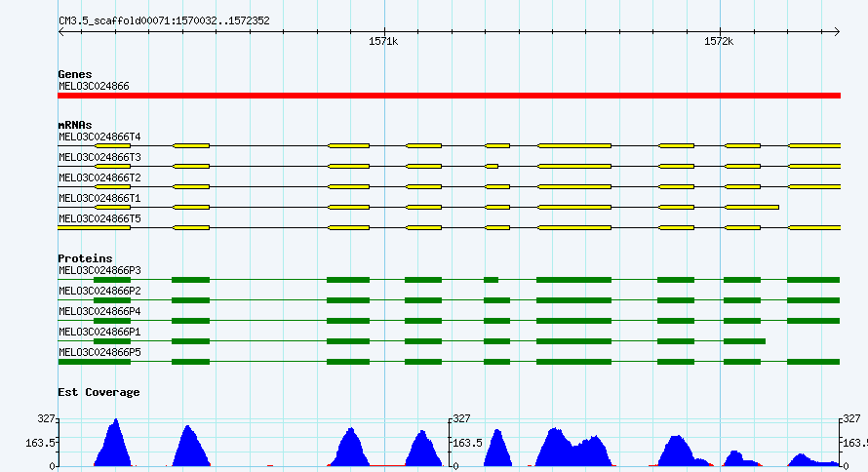Click the short fifth green block of MELO3C024866P3

click(491, 280)
